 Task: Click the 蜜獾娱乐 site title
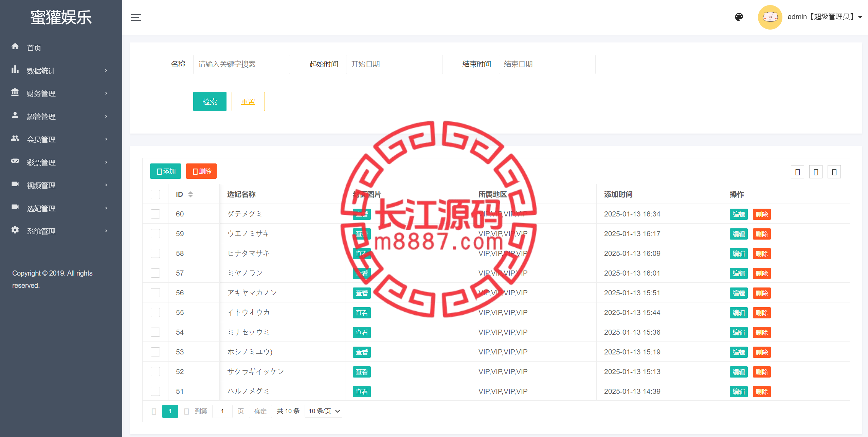pos(61,17)
